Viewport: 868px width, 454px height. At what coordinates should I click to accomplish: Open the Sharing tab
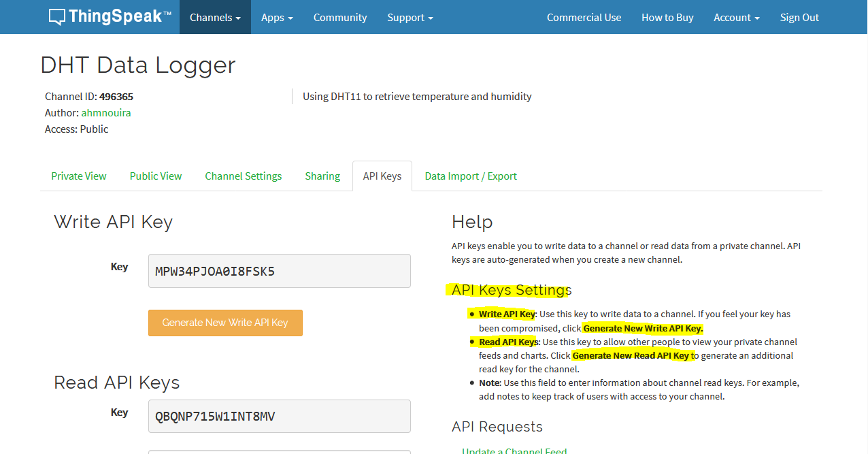pyautogui.click(x=322, y=176)
